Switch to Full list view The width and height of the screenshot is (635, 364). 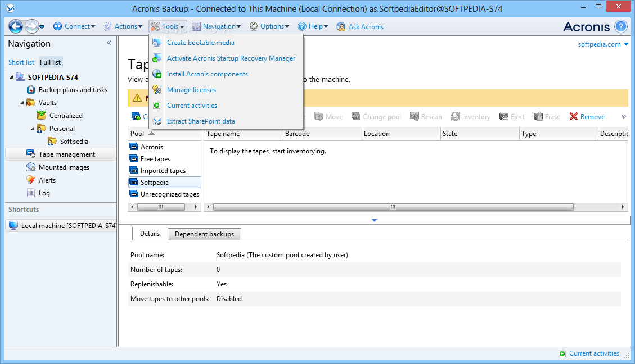click(50, 62)
